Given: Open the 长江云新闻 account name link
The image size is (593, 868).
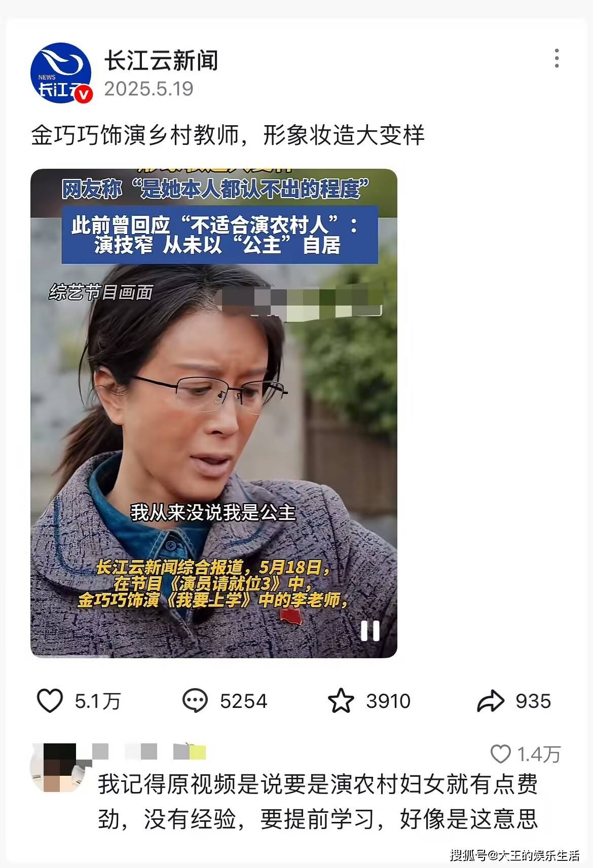Looking at the screenshot, I should [161, 60].
